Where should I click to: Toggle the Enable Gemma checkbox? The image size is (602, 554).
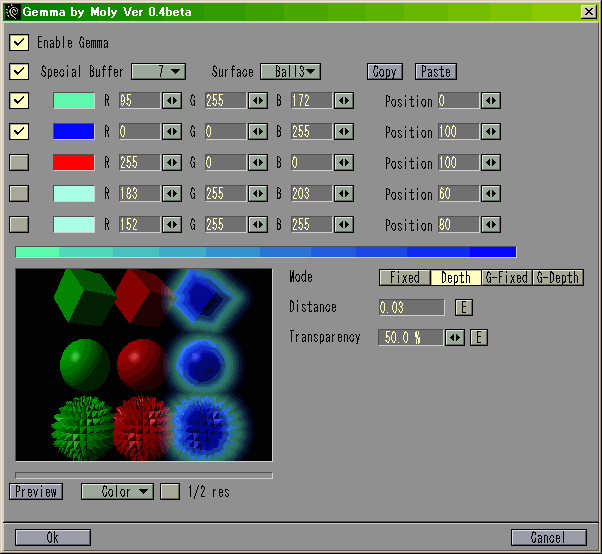click(19, 42)
